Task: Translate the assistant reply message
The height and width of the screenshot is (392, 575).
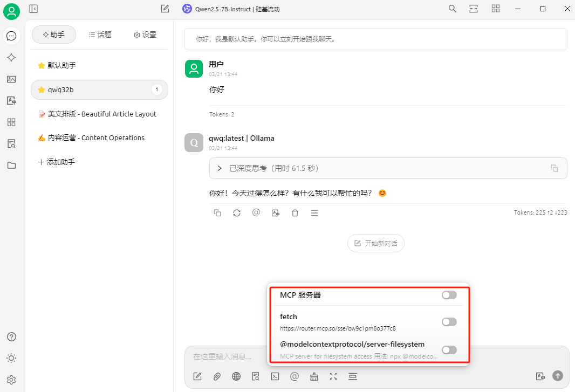Action: pos(276,213)
